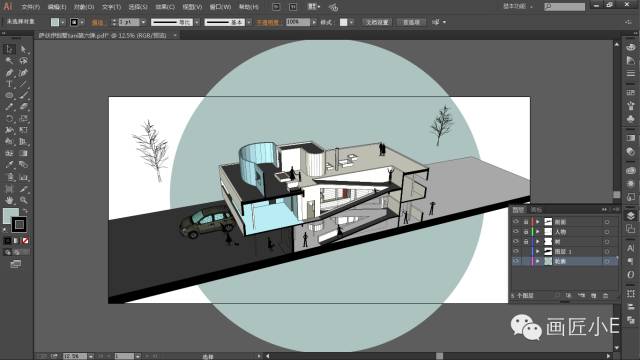Select the Direct Selection tool
This screenshot has width=640, height=360.
point(23,49)
